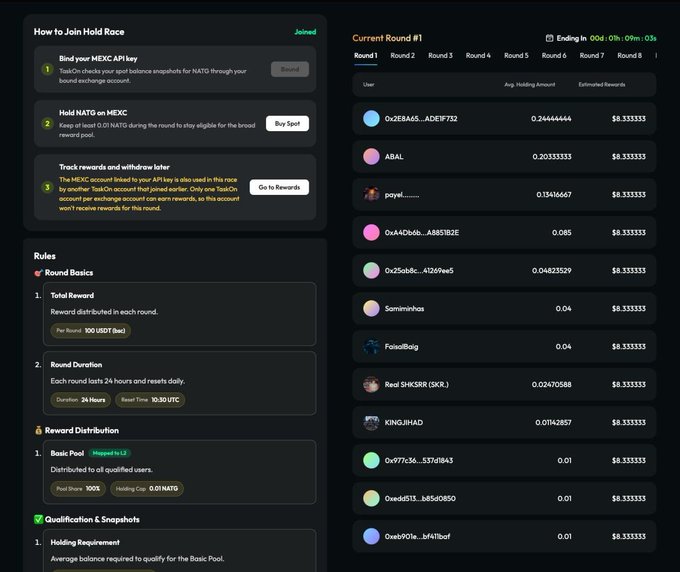680x572 pixels.
Task: Open the Round 3 tab
Action: point(440,56)
